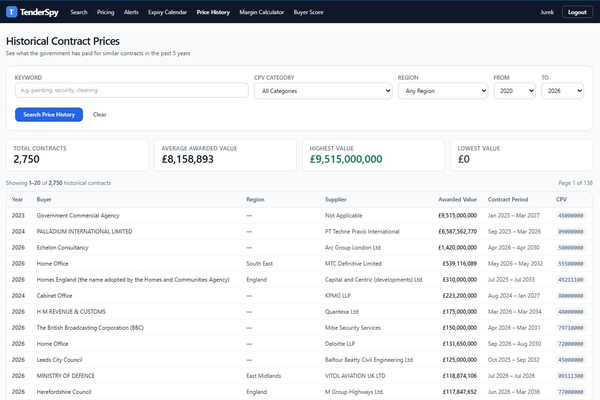Click the Clear link
600x400 pixels.
(99, 114)
